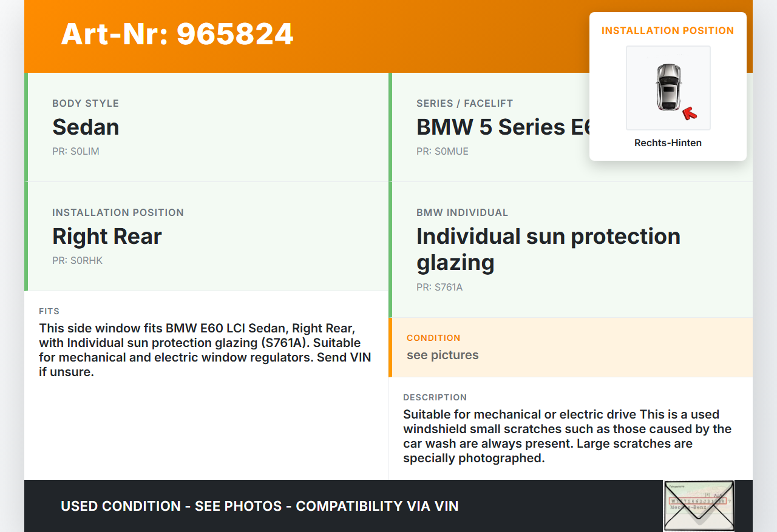Click the PR: S761A code
Viewport: 777px width, 532px height.
(x=439, y=287)
